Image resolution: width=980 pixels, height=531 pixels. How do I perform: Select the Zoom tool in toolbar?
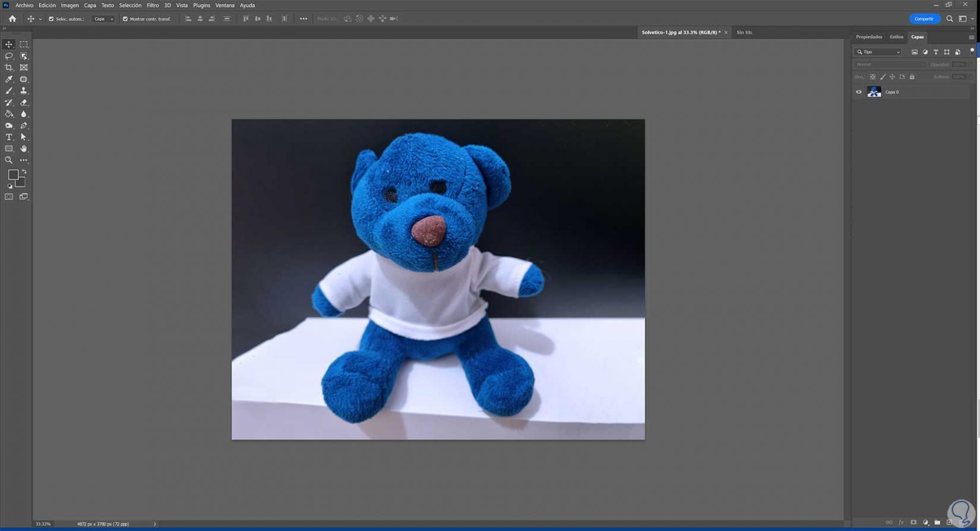[x=9, y=160]
